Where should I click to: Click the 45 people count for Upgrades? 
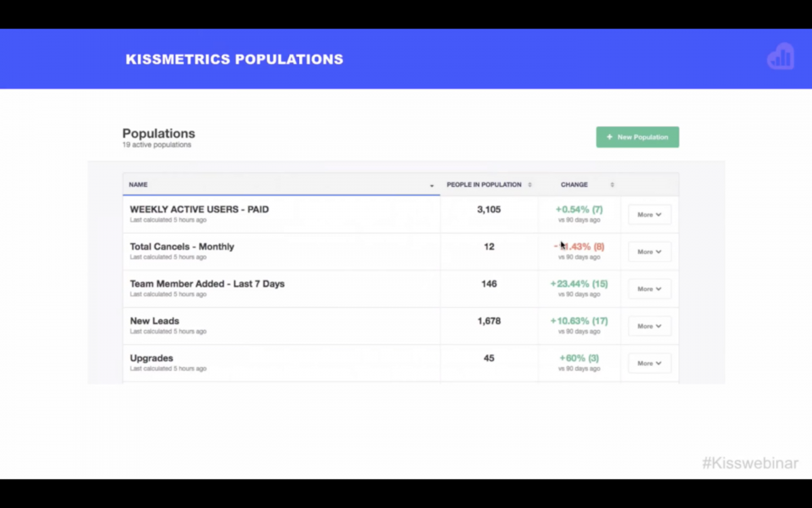click(x=489, y=358)
